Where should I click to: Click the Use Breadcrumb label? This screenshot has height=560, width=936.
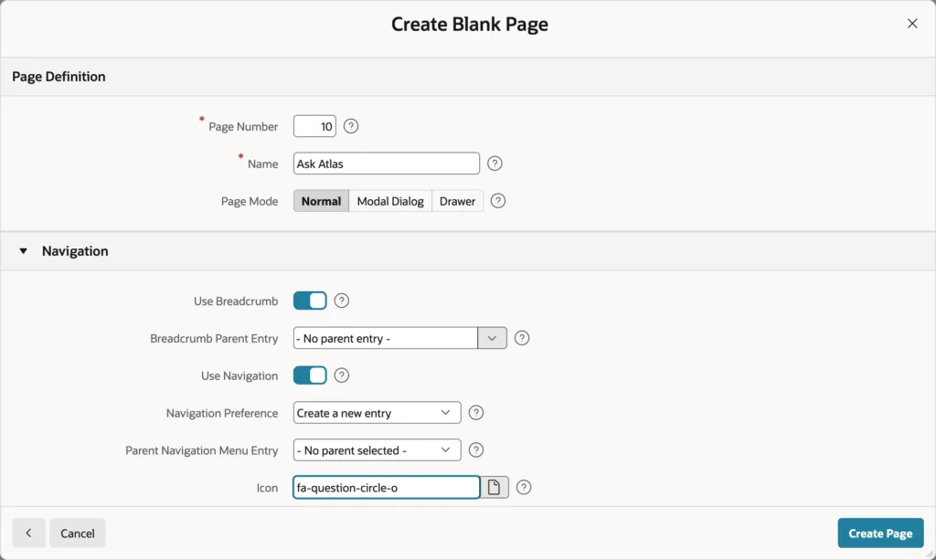pos(236,301)
